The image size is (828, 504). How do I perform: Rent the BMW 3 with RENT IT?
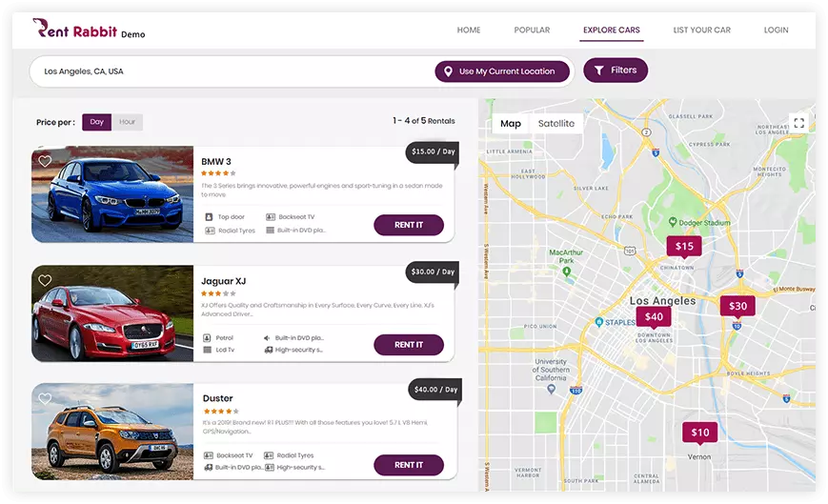(409, 225)
